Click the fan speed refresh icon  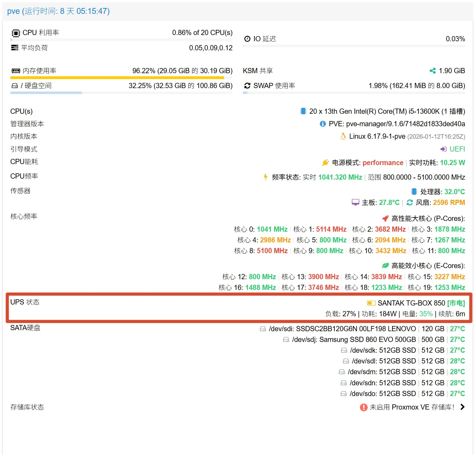(x=410, y=203)
